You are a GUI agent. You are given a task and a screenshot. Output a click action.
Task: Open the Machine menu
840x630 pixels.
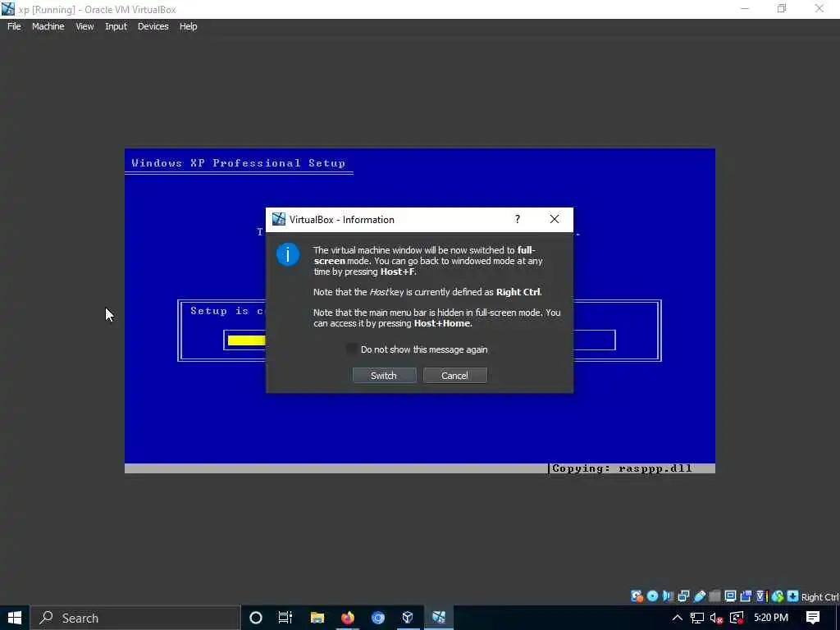[x=48, y=26]
